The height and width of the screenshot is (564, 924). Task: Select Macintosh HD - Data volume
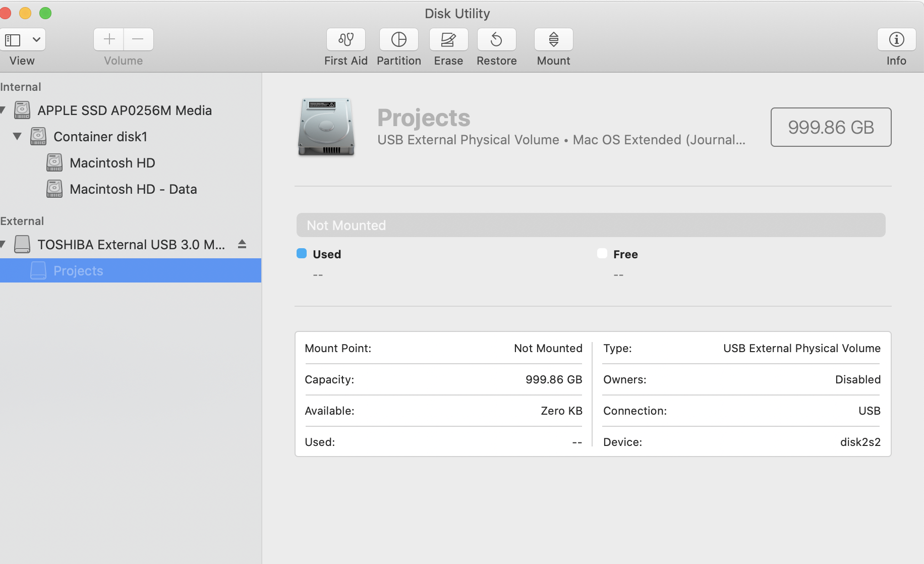(x=133, y=189)
